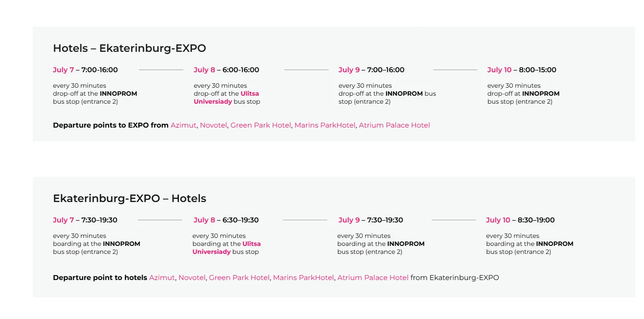Click July 10 date with 8:00–15:00 schedule
Image resolution: width=644 pixels, height=319 pixels.
pos(499,70)
